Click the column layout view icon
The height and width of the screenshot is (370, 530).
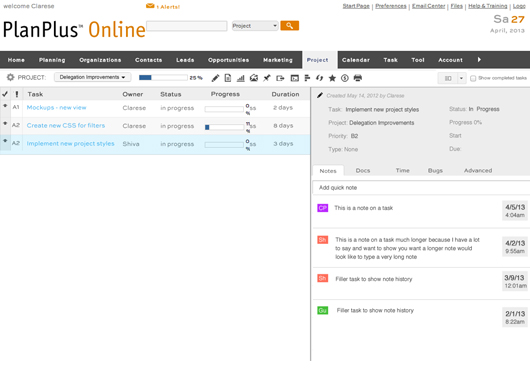448,78
